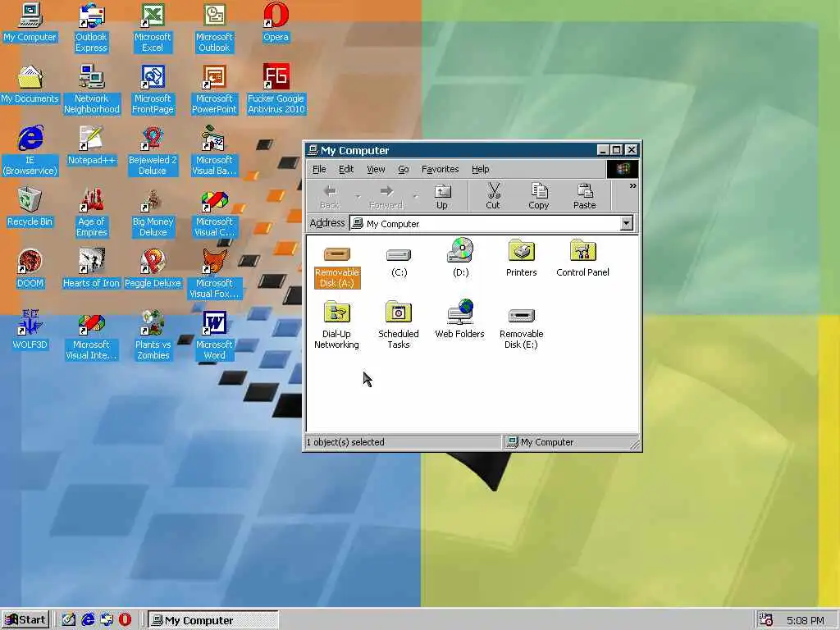The height and width of the screenshot is (630, 840).
Task: Open the Back history dropdown arrow
Action: (x=358, y=197)
